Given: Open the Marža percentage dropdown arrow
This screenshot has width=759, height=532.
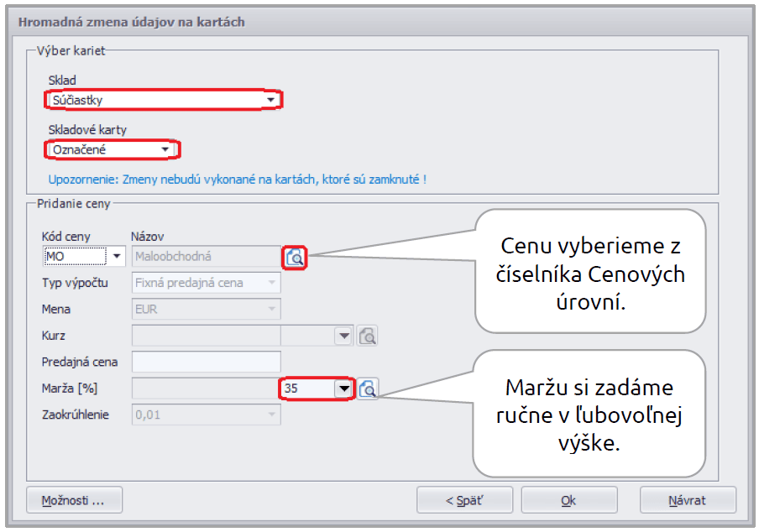Looking at the screenshot, I should (x=343, y=389).
